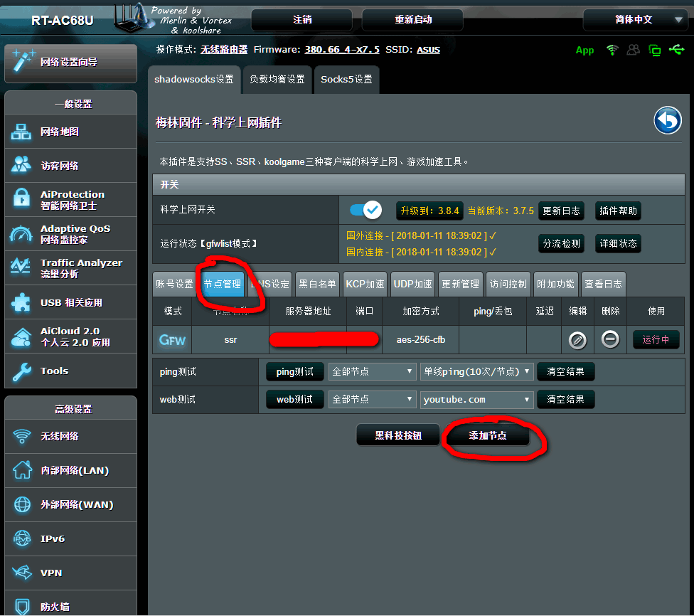Click the 重新启动 reboot button
Screen dimensions: 694x616
413,20
